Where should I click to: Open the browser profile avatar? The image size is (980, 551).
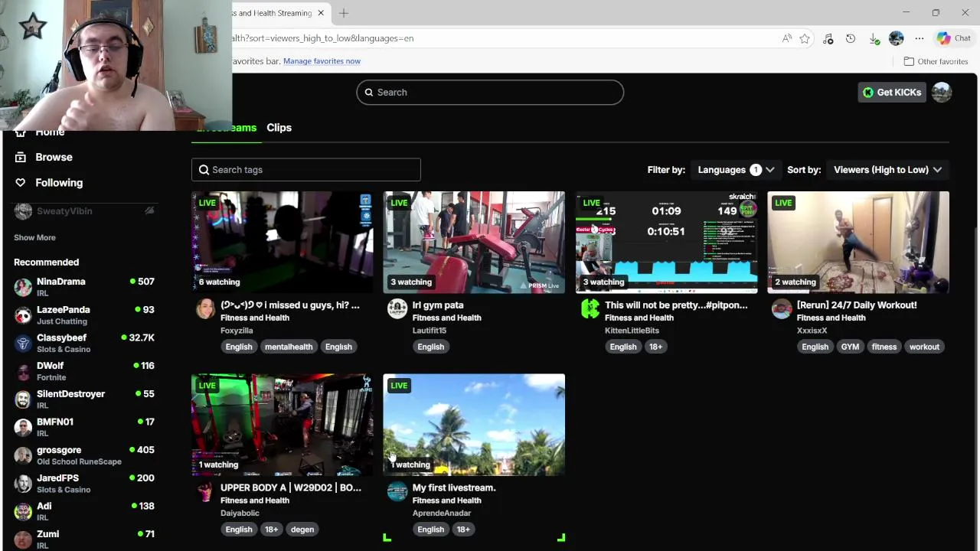[x=897, y=38]
